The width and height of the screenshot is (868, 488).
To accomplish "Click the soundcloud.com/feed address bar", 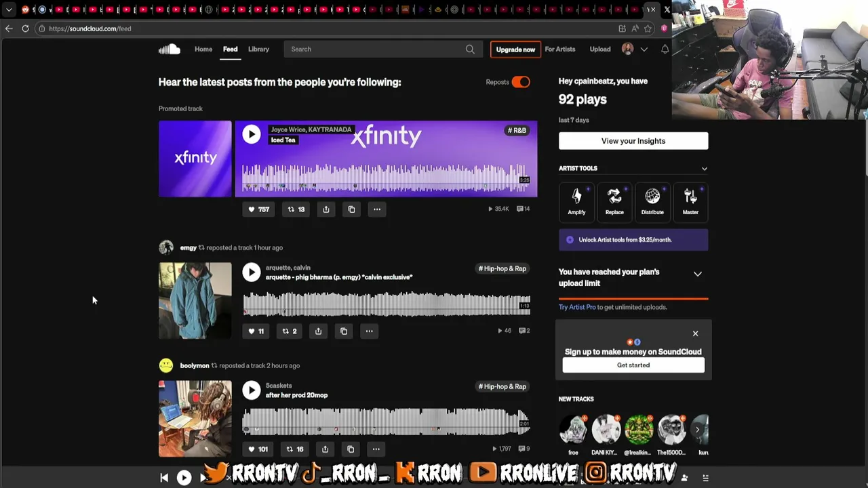I will [x=325, y=28].
